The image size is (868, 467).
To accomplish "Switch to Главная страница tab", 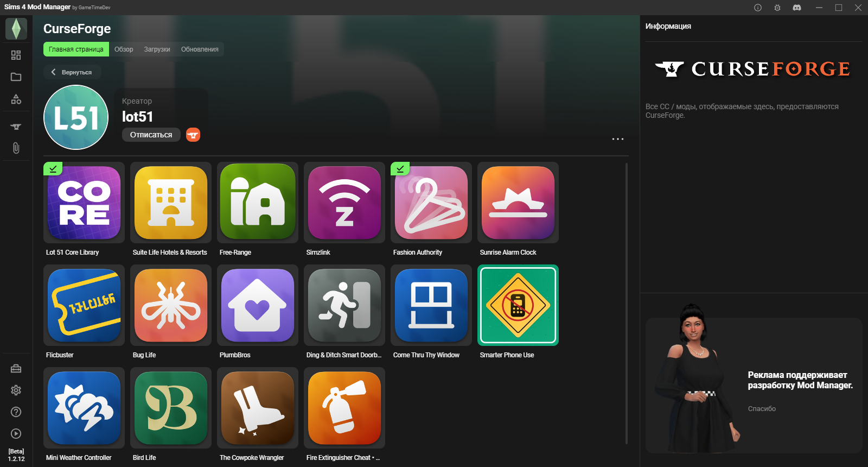I will (x=76, y=49).
